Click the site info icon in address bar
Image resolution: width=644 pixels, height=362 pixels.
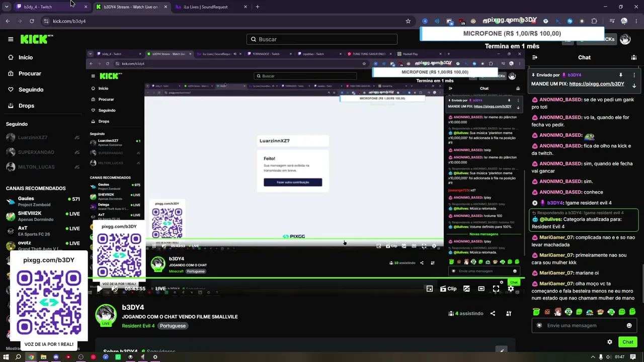(46, 21)
